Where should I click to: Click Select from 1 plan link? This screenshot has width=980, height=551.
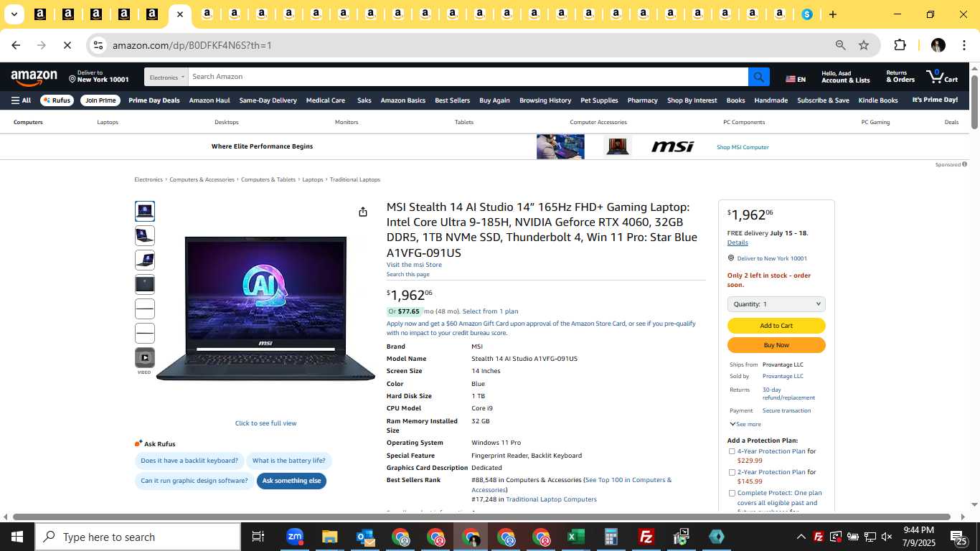pos(490,311)
